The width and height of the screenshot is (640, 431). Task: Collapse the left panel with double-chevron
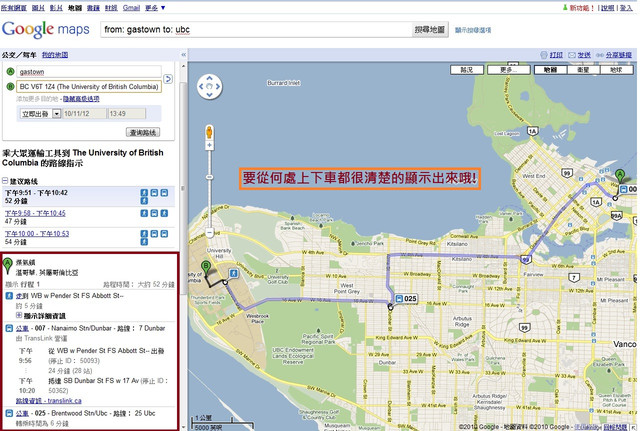(x=184, y=55)
